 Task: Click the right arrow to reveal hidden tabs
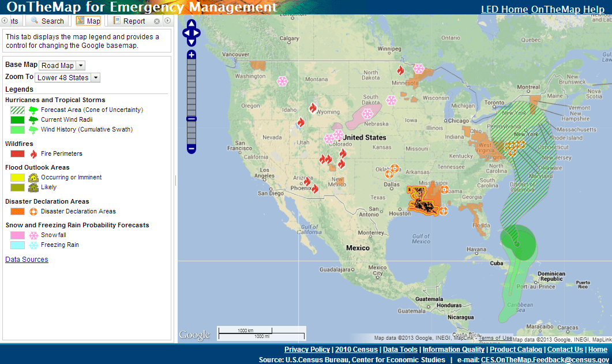[x=167, y=20]
